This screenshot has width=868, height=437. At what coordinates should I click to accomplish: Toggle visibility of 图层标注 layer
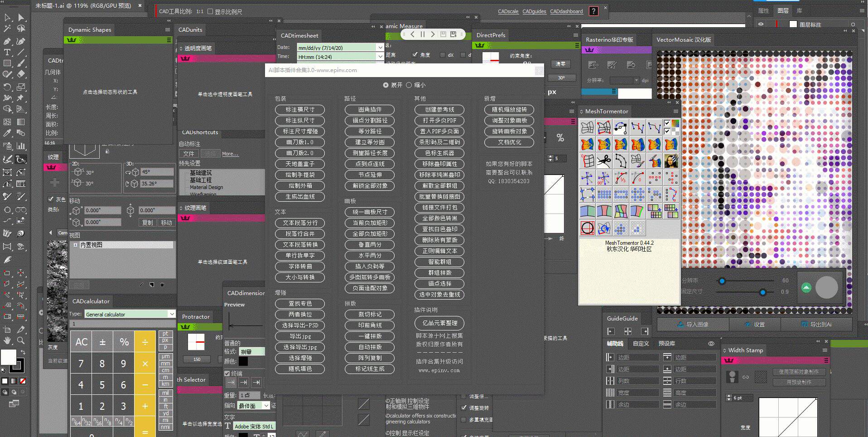761,24
